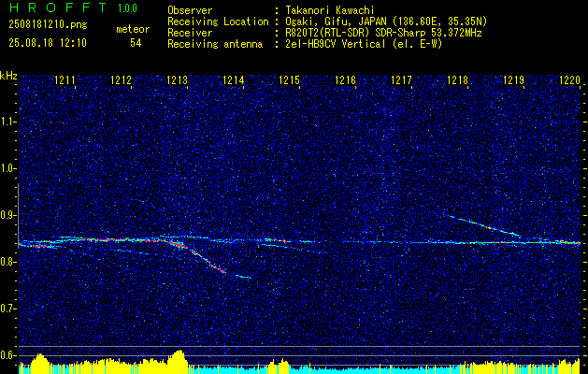Click the meteor label
This screenshot has height=374, width=588.
133,29
